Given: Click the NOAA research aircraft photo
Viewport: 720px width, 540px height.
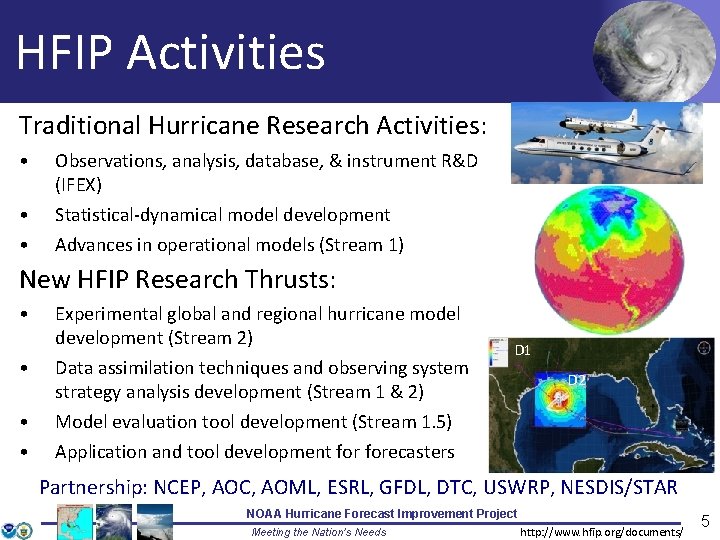Looking at the screenshot, I should (607, 143).
